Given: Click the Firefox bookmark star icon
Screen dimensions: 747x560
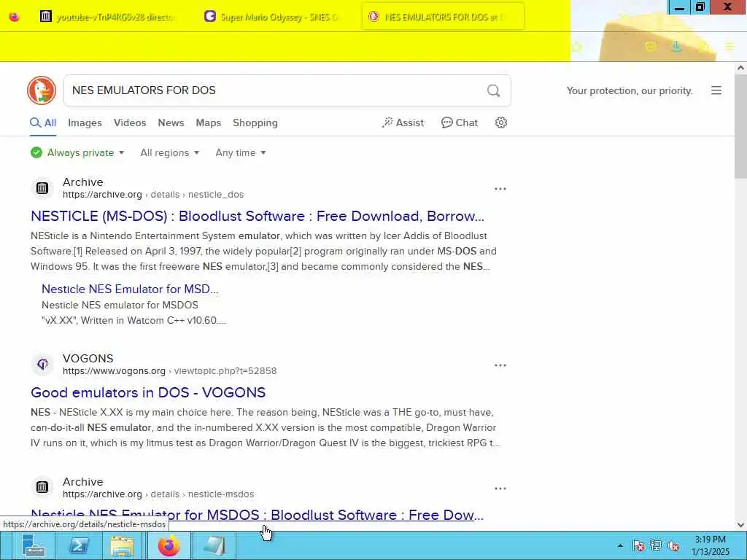Looking at the screenshot, I should click(x=577, y=47).
